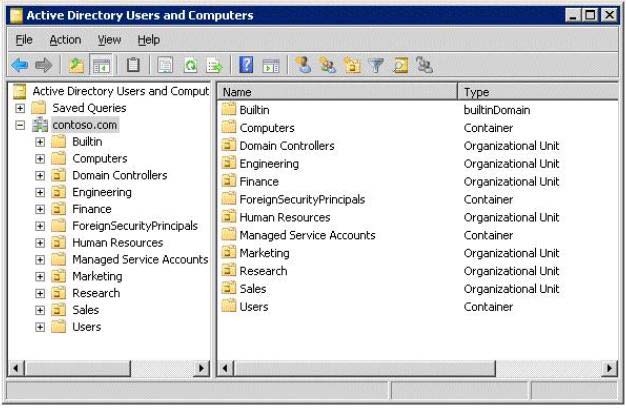626x408 pixels.
Task: Expand the Research OU in the tree
Action: pyautogui.click(x=40, y=293)
